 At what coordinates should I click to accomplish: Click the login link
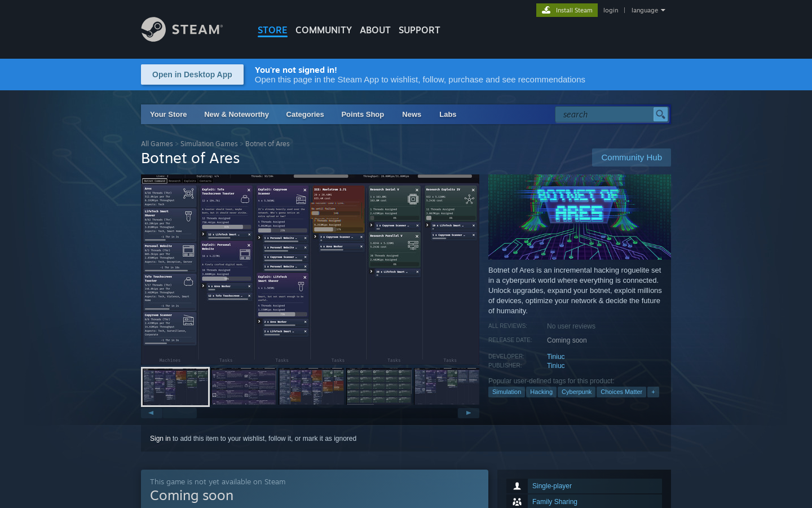[611, 10]
